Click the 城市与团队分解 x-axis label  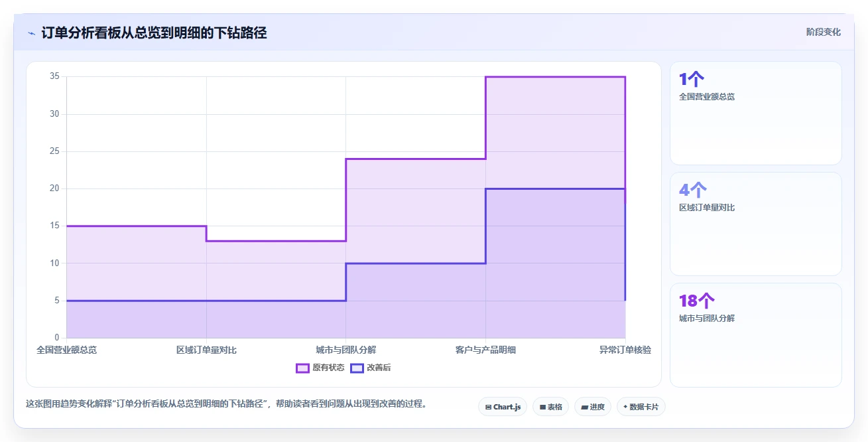point(346,350)
